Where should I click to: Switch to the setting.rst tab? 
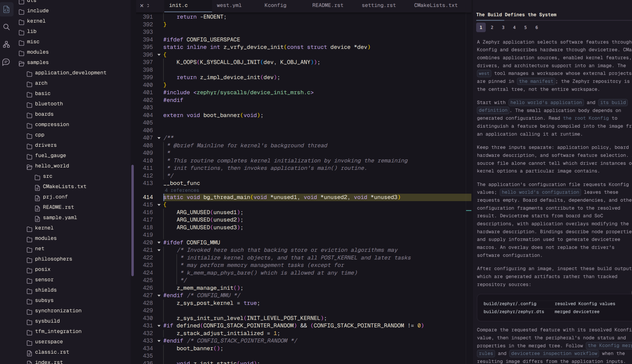(x=379, y=5)
